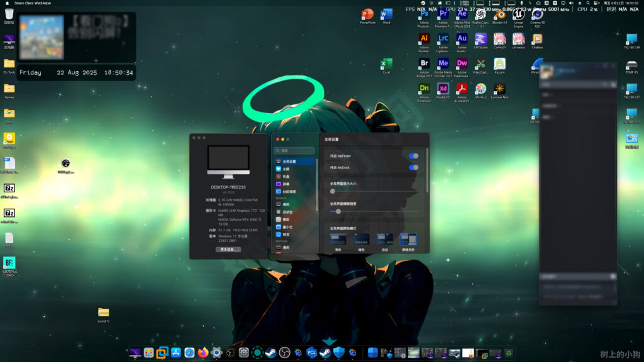Select the Adobe Dreamweaver desktop icon
Viewport: 644px width, 362px height.
462,68
